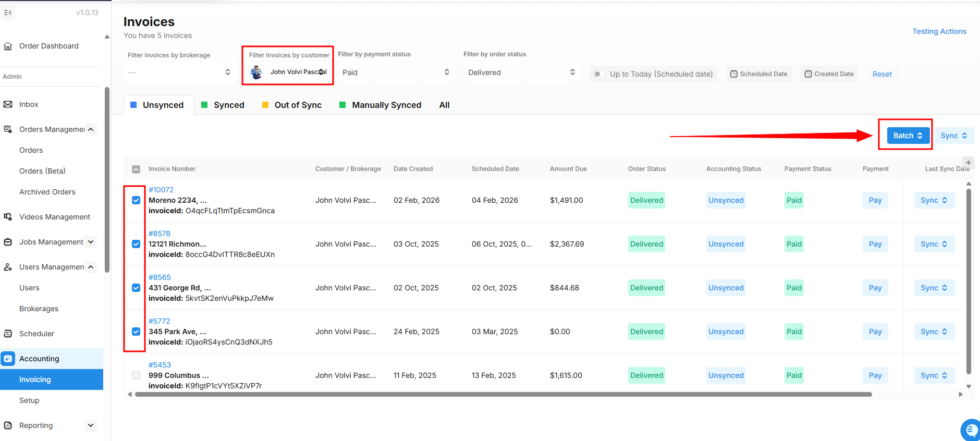Screen dimensions: 980x441
Task: Open the Batch dropdown button
Action: (x=908, y=136)
